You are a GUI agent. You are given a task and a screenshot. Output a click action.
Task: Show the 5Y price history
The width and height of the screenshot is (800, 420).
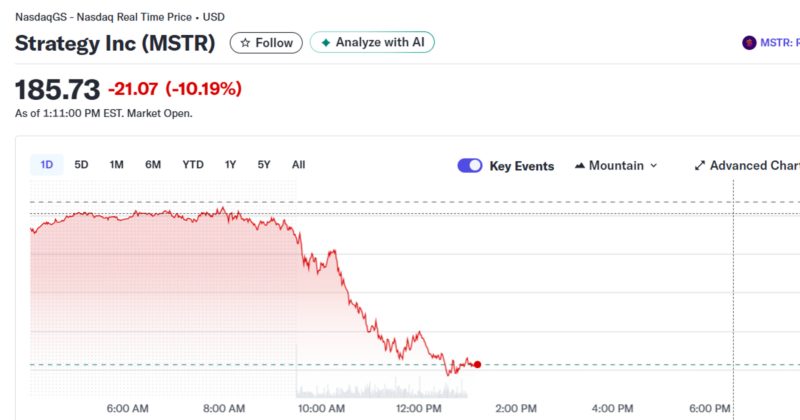pos(264,165)
